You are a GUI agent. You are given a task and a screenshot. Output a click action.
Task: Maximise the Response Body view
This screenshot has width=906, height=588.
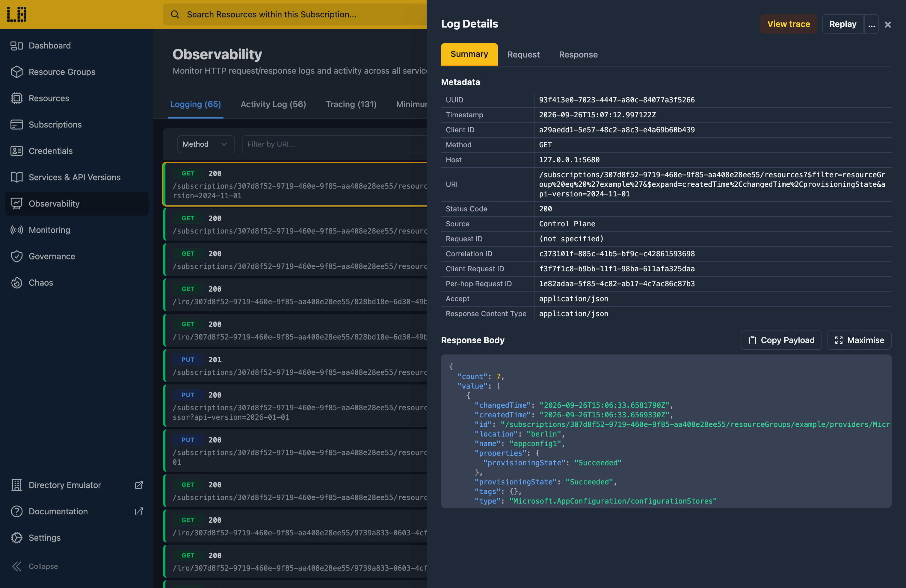coord(859,340)
